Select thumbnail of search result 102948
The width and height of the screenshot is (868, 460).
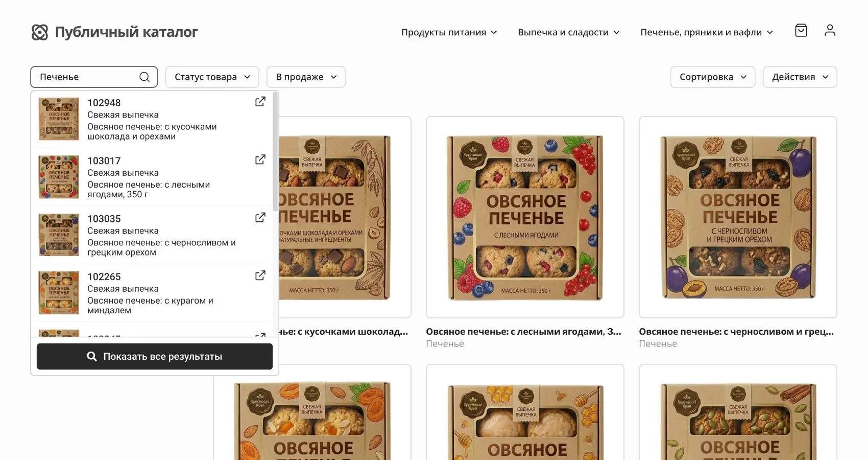pyautogui.click(x=59, y=119)
